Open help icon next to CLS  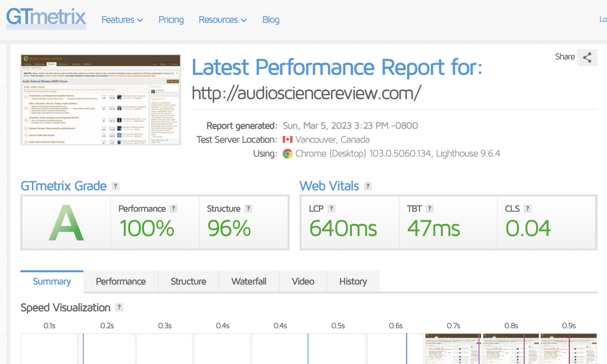click(528, 209)
